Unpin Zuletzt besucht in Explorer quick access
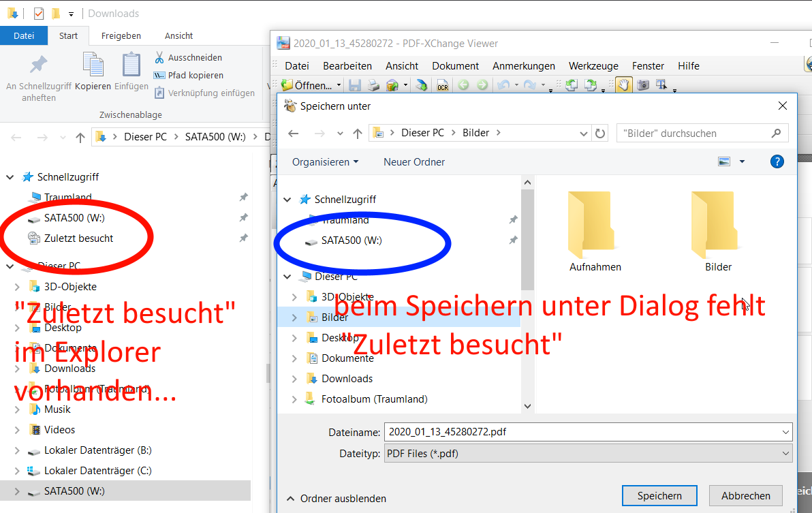The width and height of the screenshot is (812, 513). (243, 238)
